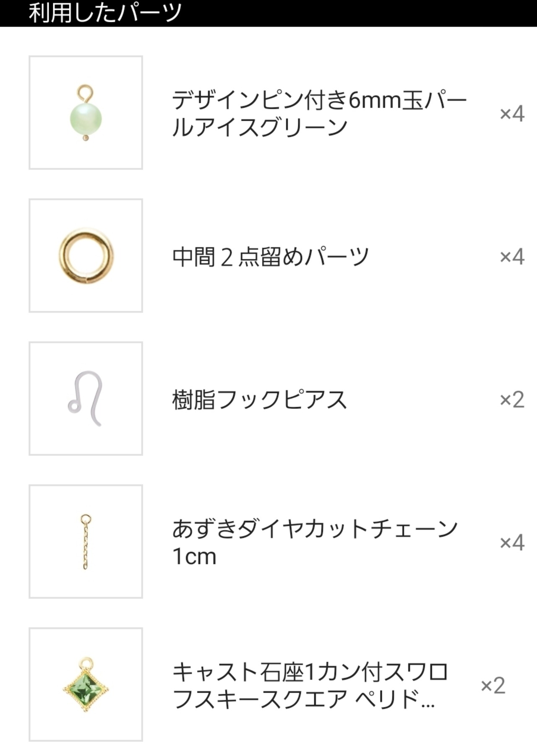The width and height of the screenshot is (537, 756).
Task: Tap the ルアイスグリーン line of pearl title
Action: coord(260,127)
